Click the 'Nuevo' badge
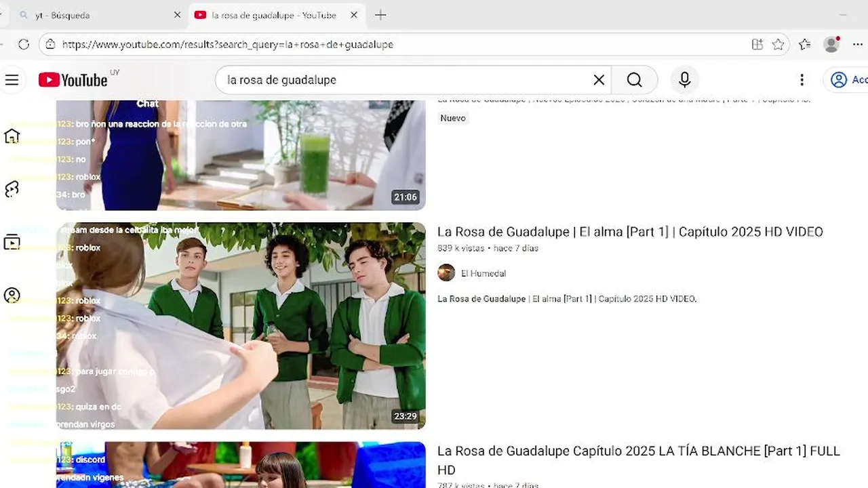This screenshot has width=868, height=488. 453,118
